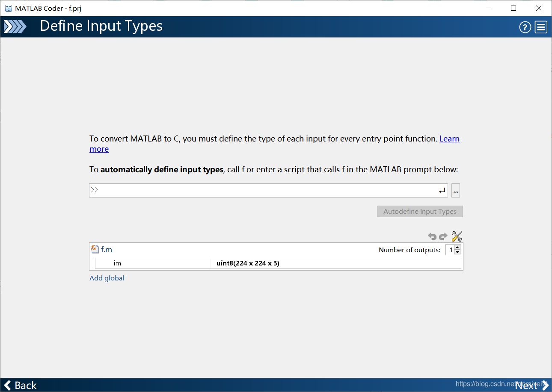Open the hamburger menu icon

[x=541, y=27]
